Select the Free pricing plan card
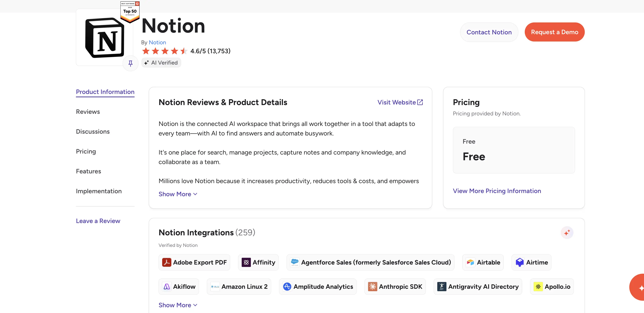The height and width of the screenshot is (313, 644). click(x=514, y=150)
